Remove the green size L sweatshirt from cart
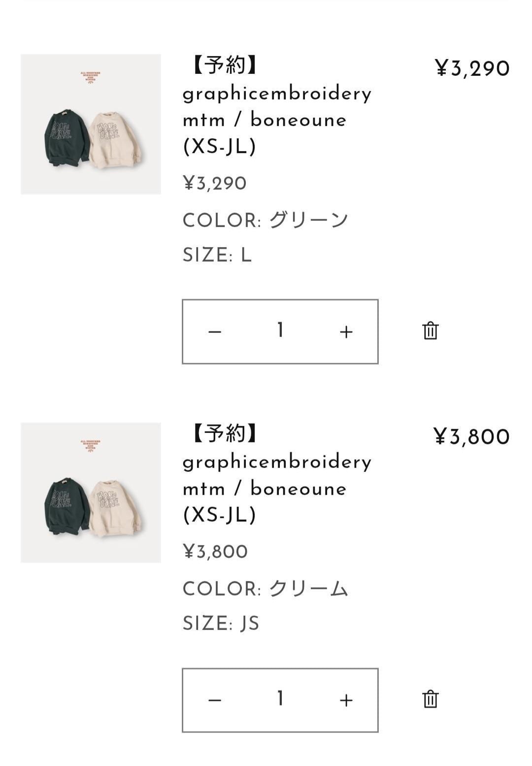532x766 pixels. 430,331
